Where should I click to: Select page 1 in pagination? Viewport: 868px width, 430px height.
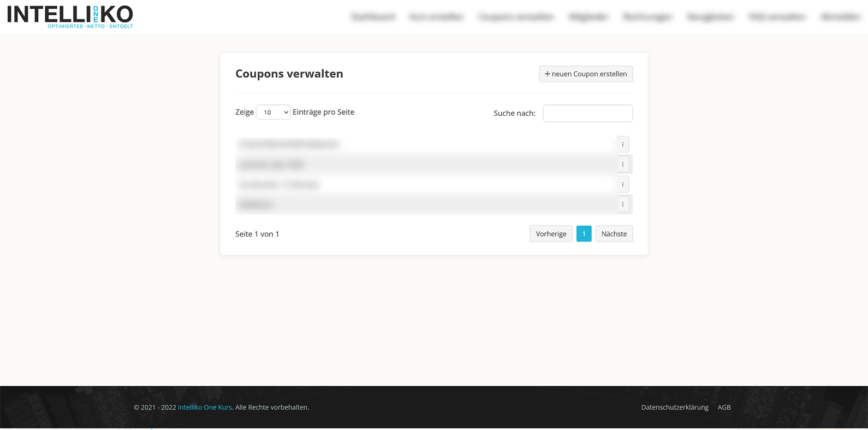[584, 234]
